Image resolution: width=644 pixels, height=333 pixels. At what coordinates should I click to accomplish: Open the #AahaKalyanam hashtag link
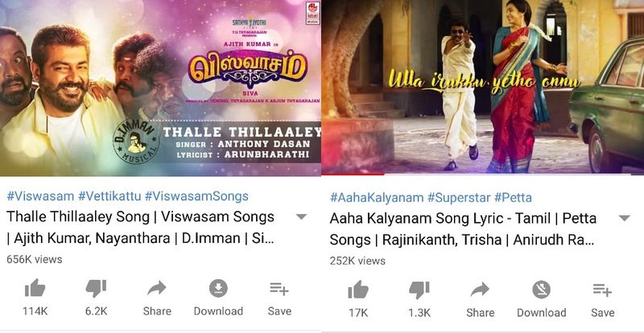376,198
